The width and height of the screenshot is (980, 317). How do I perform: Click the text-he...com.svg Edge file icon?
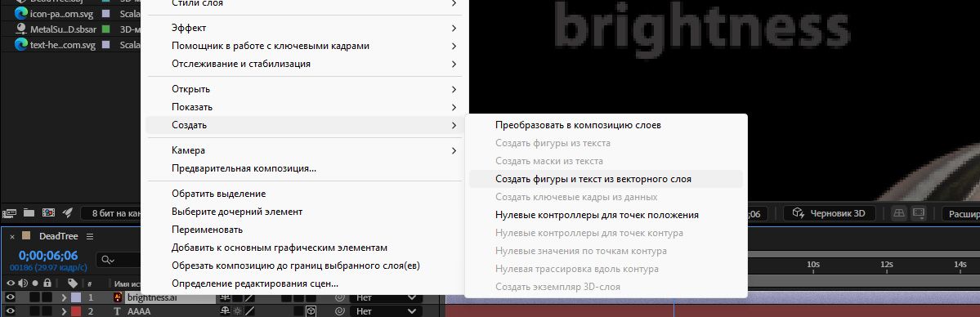20,45
